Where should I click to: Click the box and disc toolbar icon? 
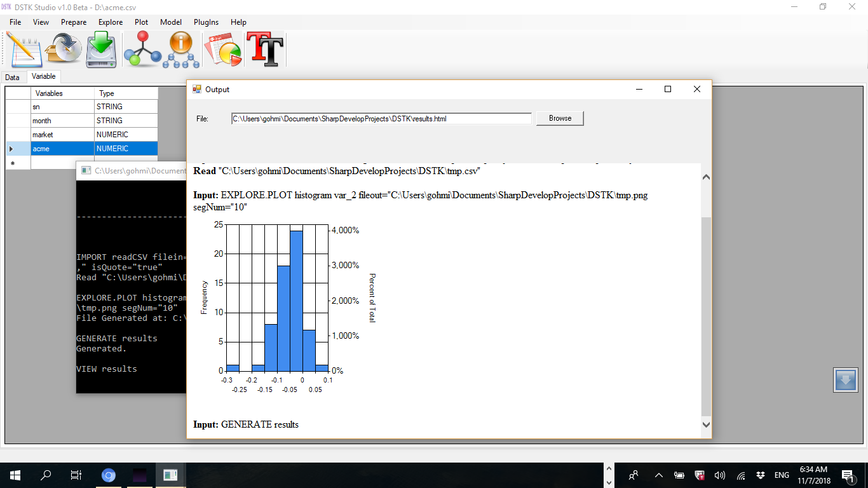pos(63,50)
